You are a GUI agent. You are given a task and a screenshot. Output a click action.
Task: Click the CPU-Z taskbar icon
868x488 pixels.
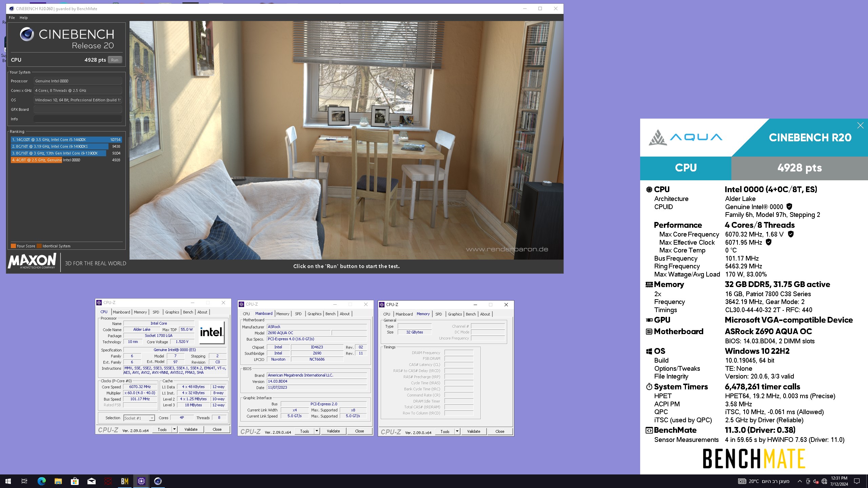coord(141,481)
